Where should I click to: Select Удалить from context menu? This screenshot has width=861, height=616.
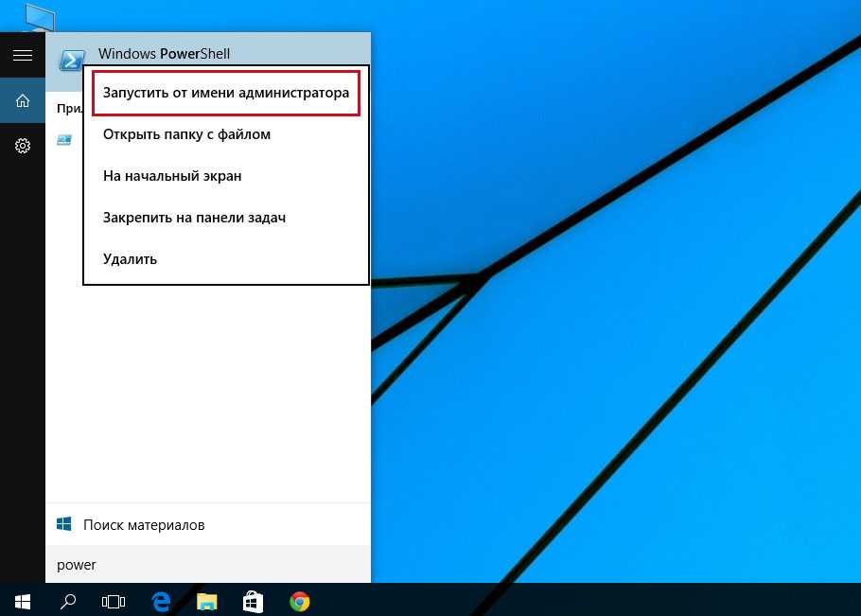[130, 259]
